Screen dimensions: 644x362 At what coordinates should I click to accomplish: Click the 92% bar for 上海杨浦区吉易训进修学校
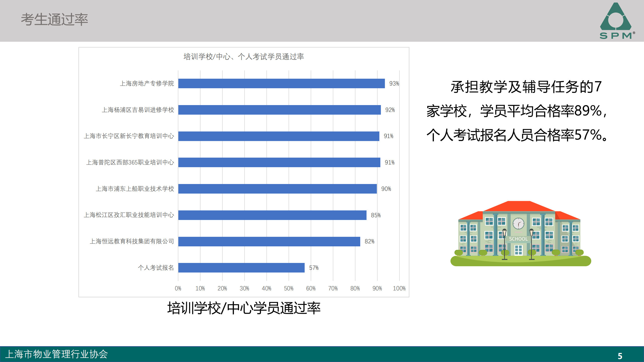[x=279, y=110]
